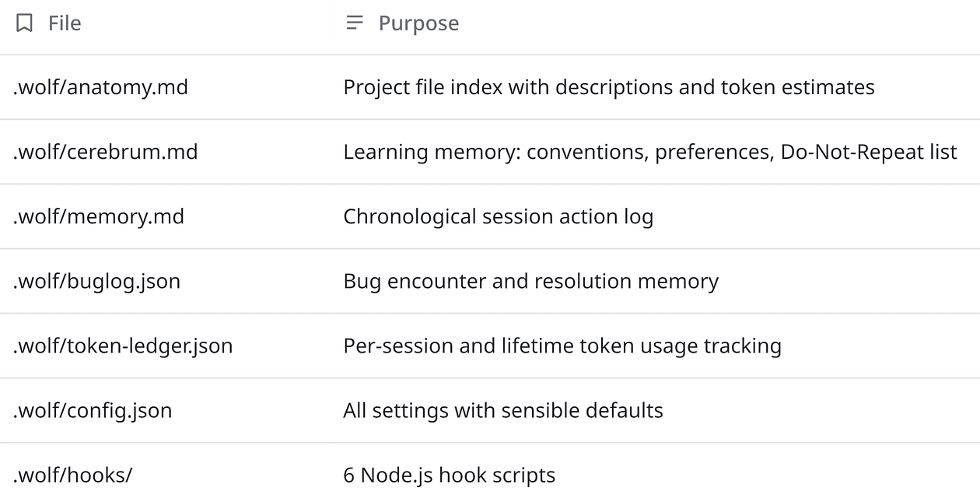Click 'Chronological session action log' cell
980x502 pixels.
[498, 216]
